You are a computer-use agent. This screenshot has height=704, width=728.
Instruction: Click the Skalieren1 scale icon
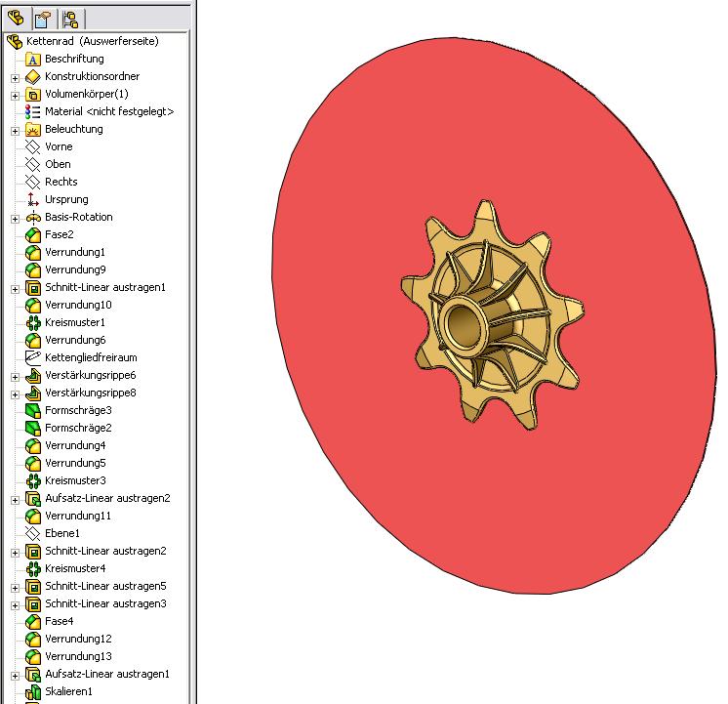[x=32, y=692]
